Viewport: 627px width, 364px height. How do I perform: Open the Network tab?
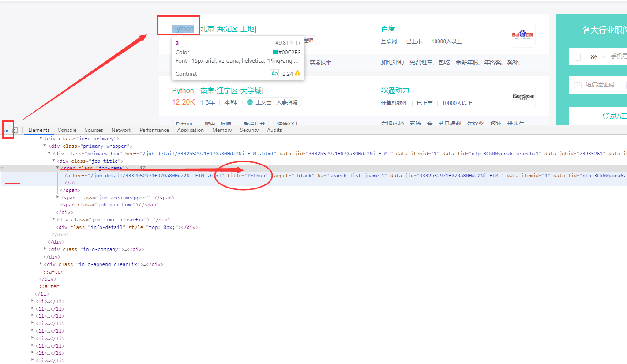[121, 130]
